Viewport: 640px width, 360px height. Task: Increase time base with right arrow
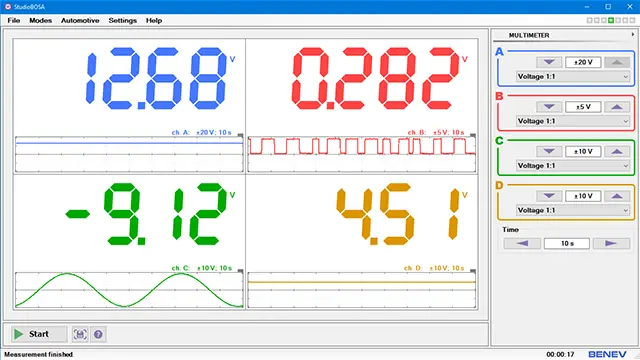611,244
